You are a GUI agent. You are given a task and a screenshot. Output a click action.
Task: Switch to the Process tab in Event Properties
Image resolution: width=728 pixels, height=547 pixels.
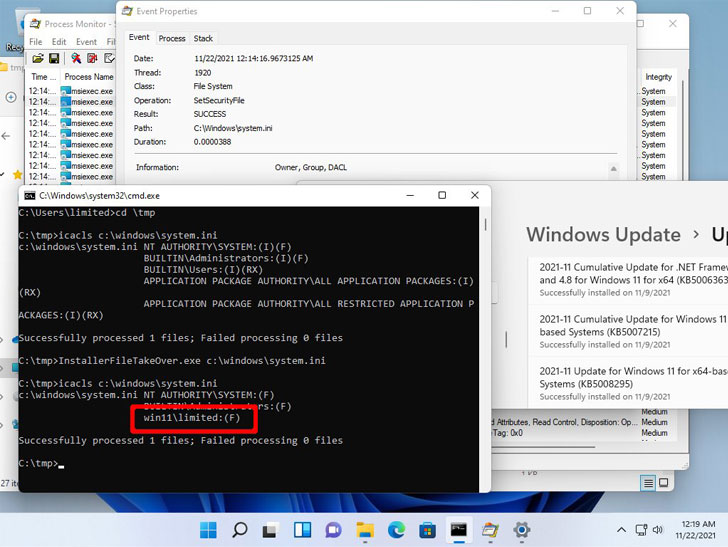pos(172,38)
